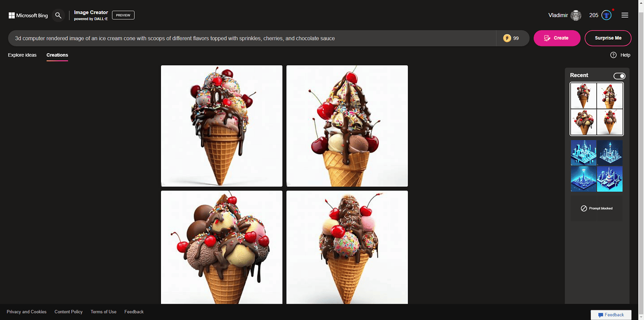This screenshot has width=644, height=320.
Task: Open a blue isometric city thumbnail in Recent
Action: tap(584, 152)
